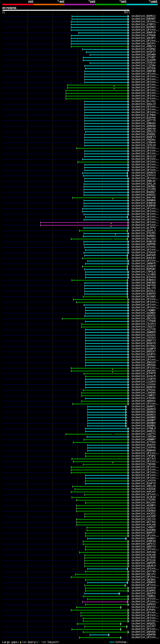Select the UniRef100_A3GGU6 label
The height and width of the screenshot is (644, 160).
143,489
